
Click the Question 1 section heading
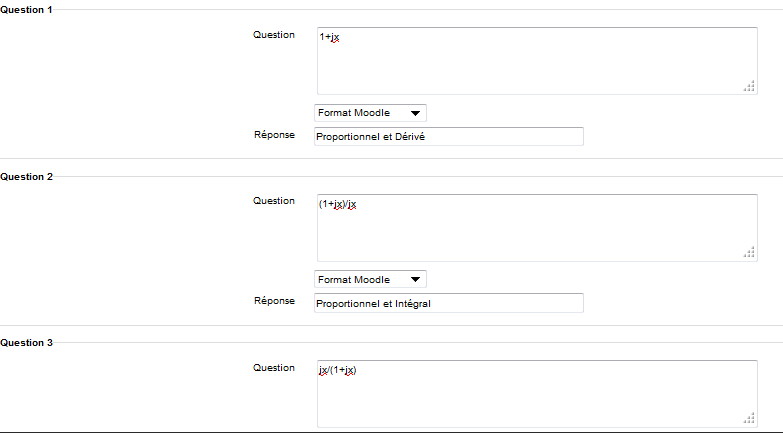pos(26,10)
